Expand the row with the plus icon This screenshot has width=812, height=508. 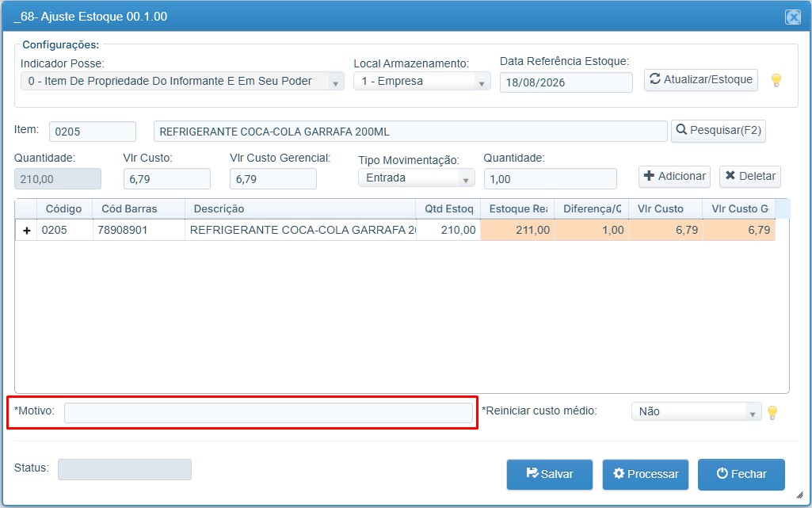[26, 231]
